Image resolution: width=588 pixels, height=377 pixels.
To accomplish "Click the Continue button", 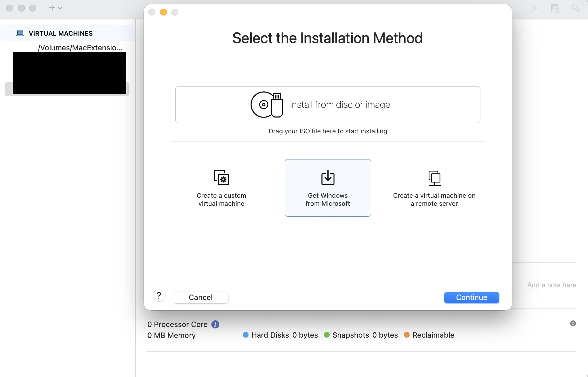I will (x=471, y=297).
